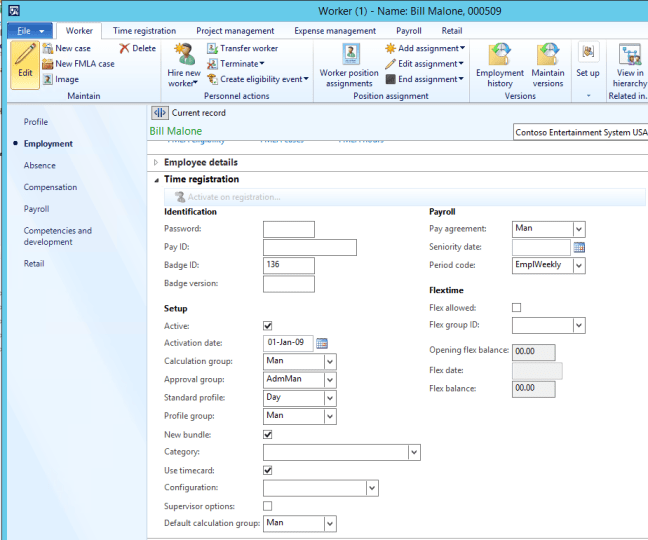Open the Time registration ribbon tab

tap(144, 31)
